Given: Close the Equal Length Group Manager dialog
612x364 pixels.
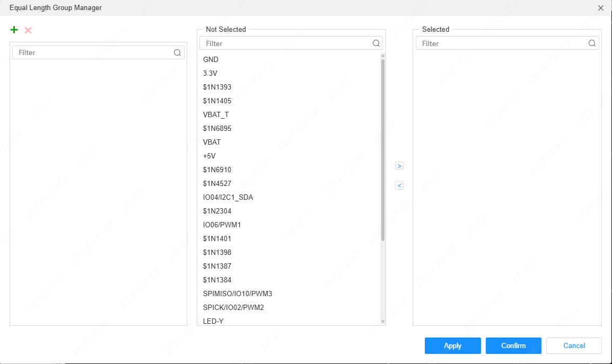Looking at the screenshot, I should (600, 8).
